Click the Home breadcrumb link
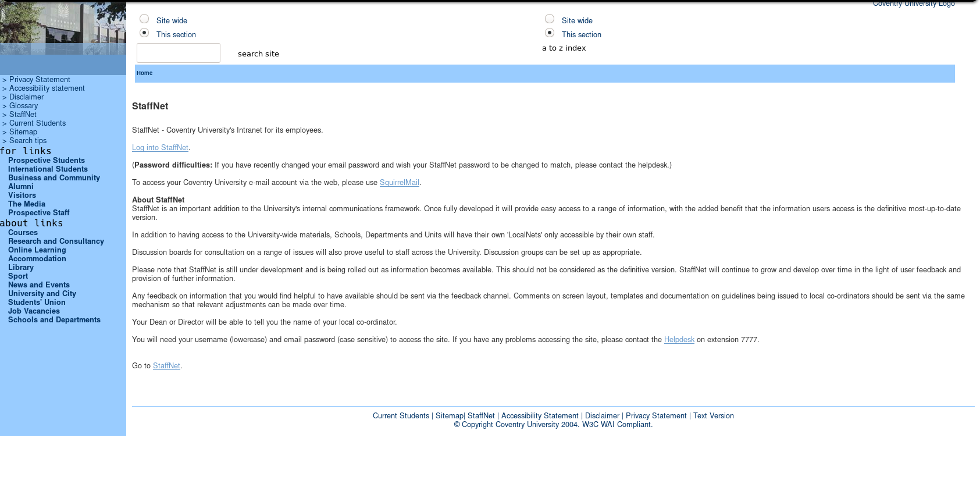This screenshot has height=480, width=980. pyautogui.click(x=144, y=73)
